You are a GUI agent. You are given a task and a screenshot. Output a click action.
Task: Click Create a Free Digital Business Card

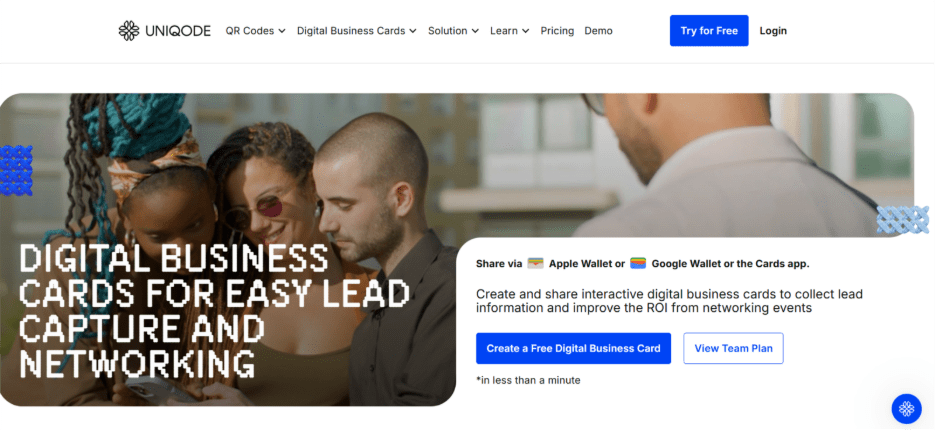pyautogui.click(x=573, y=348)
